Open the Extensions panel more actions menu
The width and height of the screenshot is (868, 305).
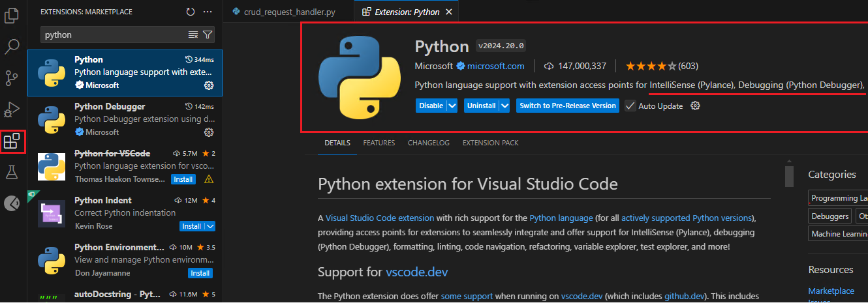(208, 12)
